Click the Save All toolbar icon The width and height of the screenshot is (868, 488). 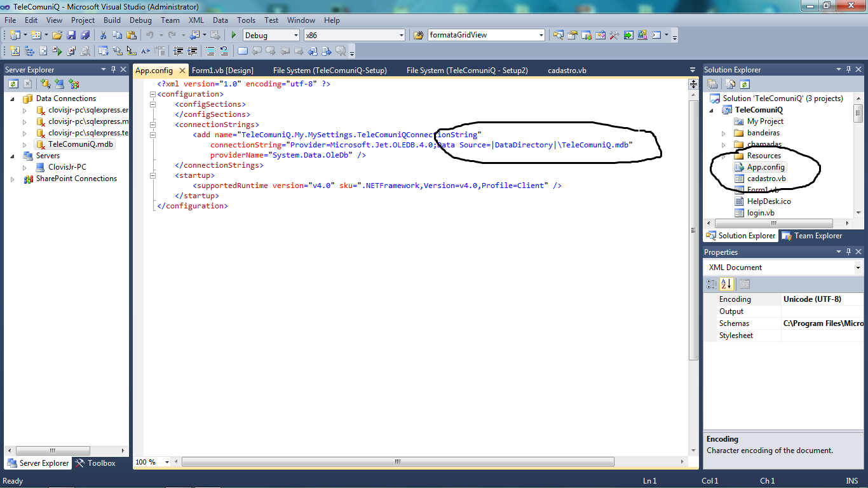(x=85, y=35)
